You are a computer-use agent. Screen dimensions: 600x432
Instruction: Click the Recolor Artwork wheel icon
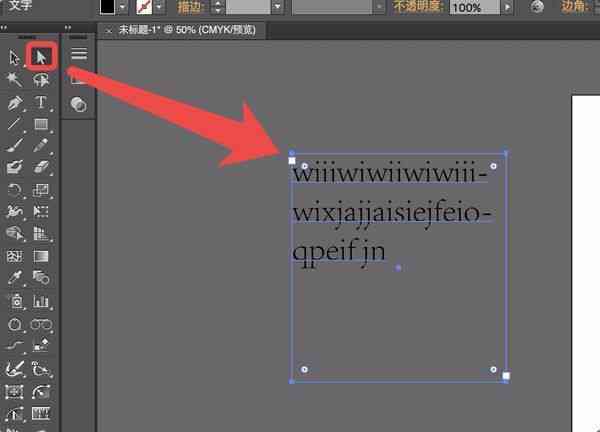coord(538,7)
